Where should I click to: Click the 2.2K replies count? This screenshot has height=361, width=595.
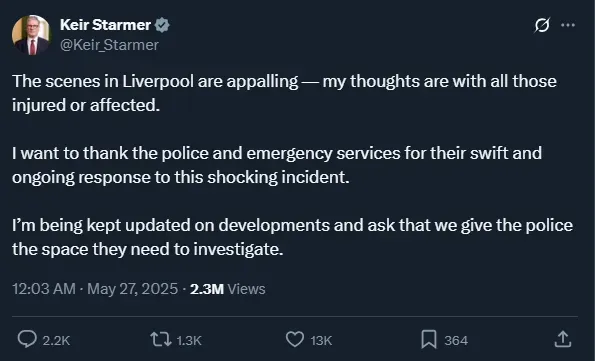pyautogui.click(x=56, y=341)
